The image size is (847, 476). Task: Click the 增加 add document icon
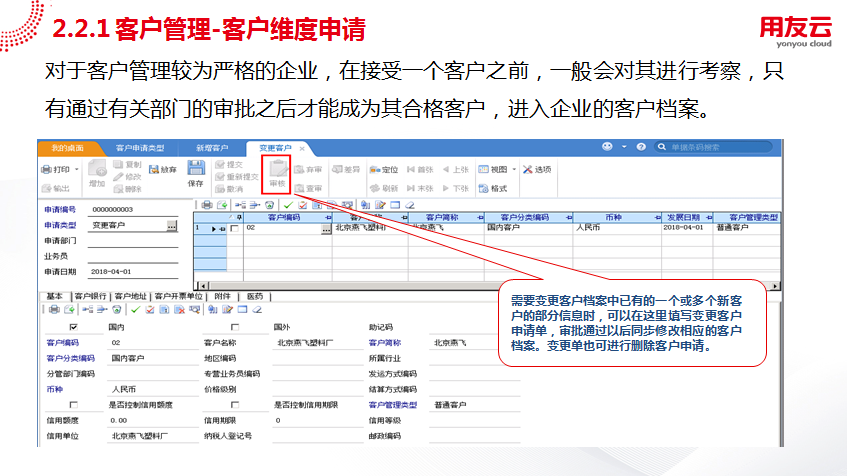click(x=97, y=169)
